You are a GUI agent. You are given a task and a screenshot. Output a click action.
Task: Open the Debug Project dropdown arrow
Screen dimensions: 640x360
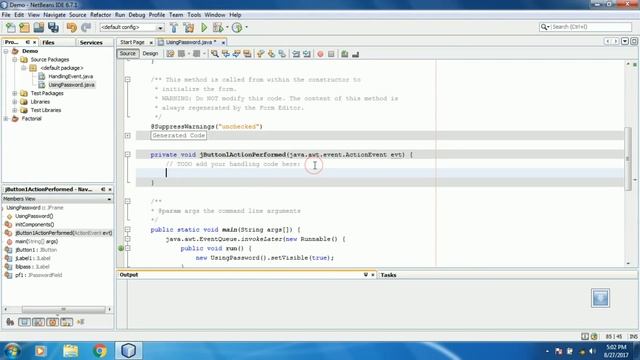pos(227,27)
